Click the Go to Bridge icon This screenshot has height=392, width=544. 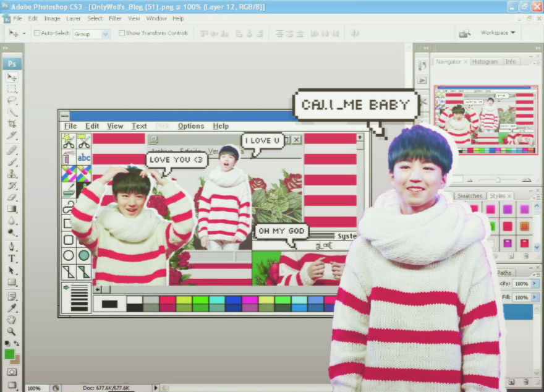464,33
